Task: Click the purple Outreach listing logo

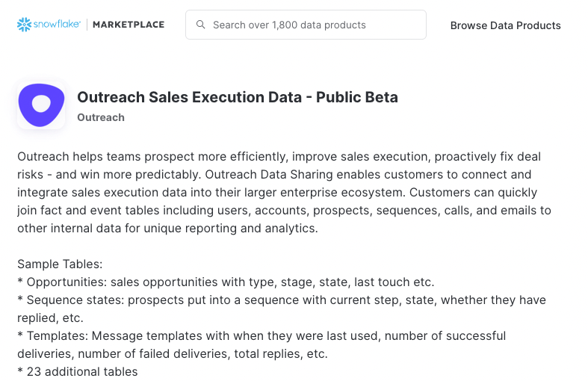Action: (x=41, y=105)
